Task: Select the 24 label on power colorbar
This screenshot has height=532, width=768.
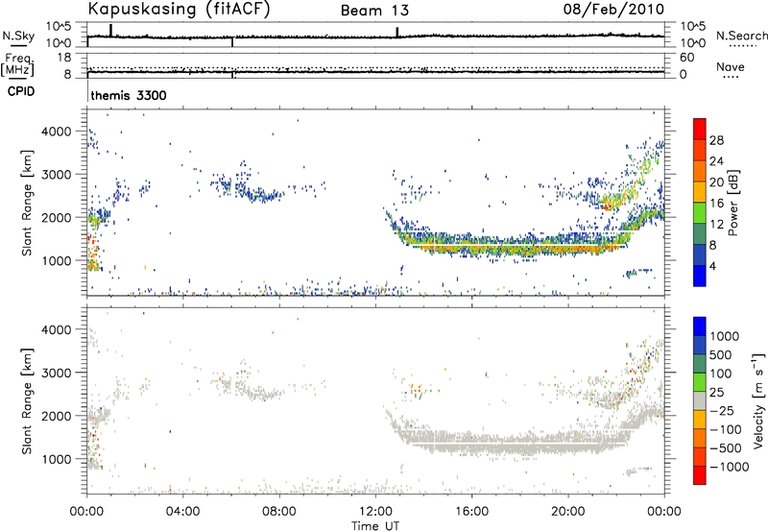Action: (716, 161)
